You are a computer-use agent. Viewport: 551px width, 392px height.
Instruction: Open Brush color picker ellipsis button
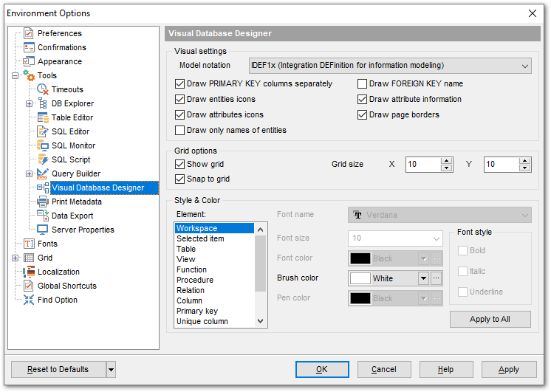[436, 278]
